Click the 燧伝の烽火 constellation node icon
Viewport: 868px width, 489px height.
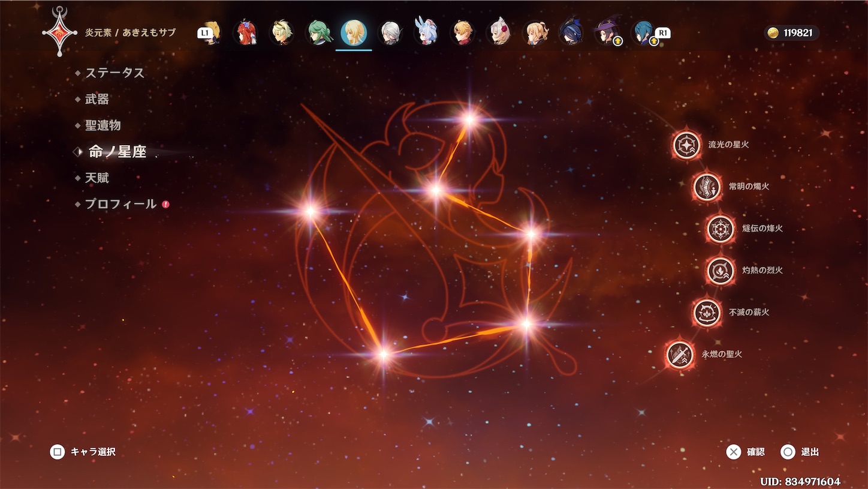pyautogui.click(x=721, y=229)
